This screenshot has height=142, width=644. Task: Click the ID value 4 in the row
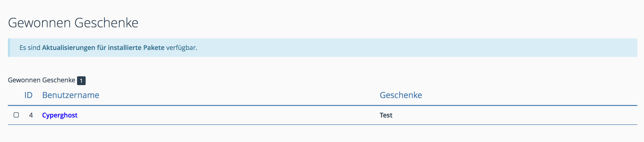click(x=31, y=115)
